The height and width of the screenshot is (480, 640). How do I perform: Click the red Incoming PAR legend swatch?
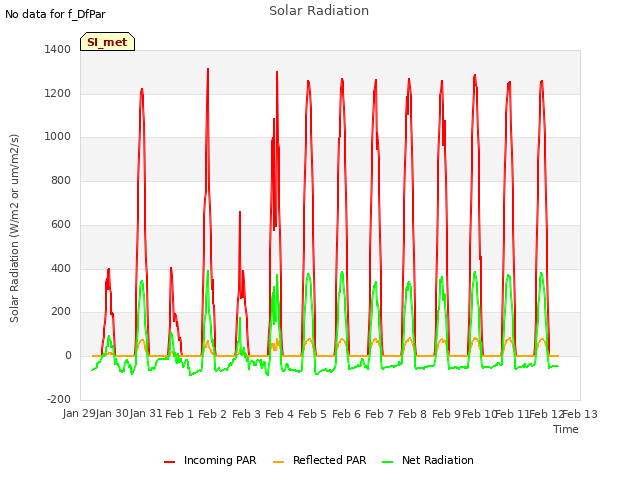(169, 462)
